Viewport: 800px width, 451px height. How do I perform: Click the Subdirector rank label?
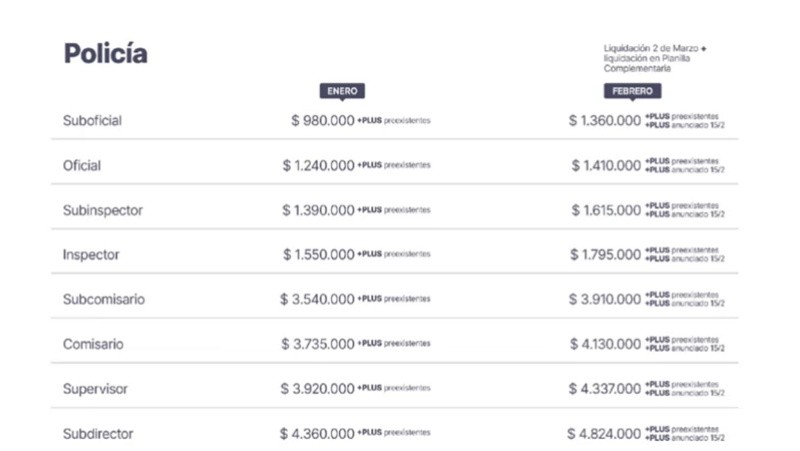pyautogui.click(x=98, y=434)
